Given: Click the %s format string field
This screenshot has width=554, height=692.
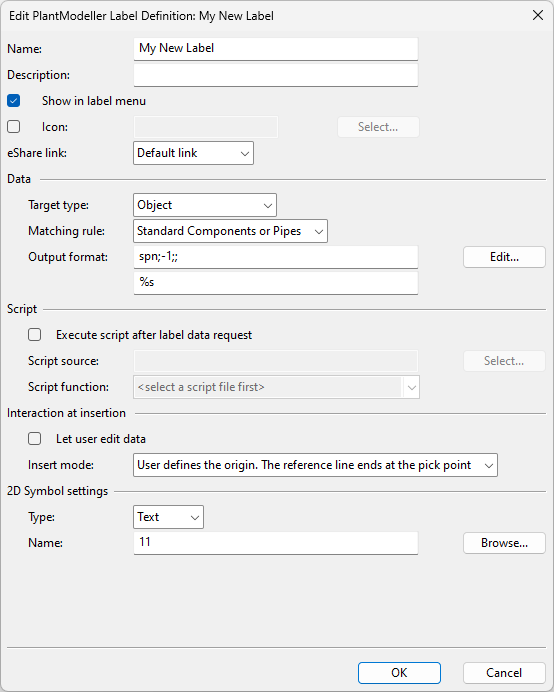Looking at the screenshot, I should pyautogui.click(x=276, y=283).
